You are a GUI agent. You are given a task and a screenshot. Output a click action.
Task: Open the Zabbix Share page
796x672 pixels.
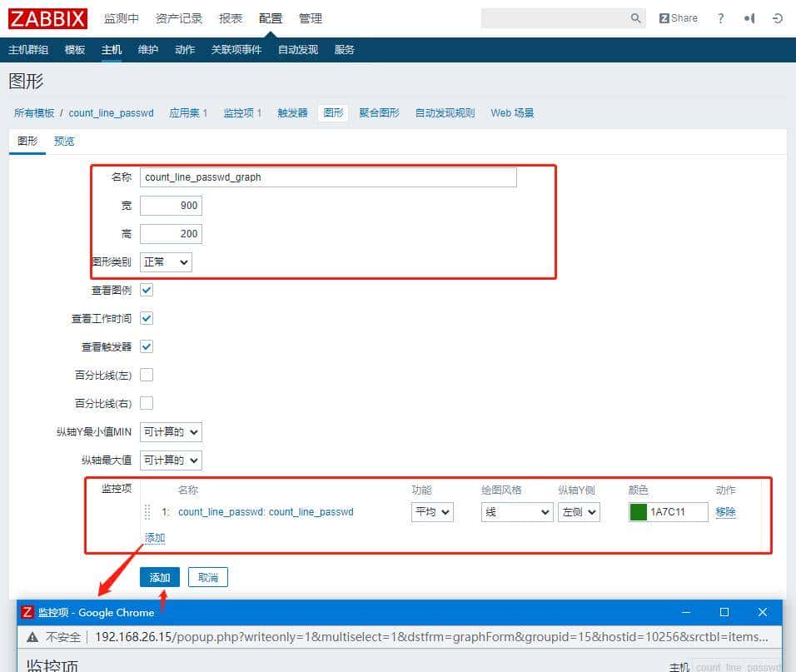pos(677,17)
